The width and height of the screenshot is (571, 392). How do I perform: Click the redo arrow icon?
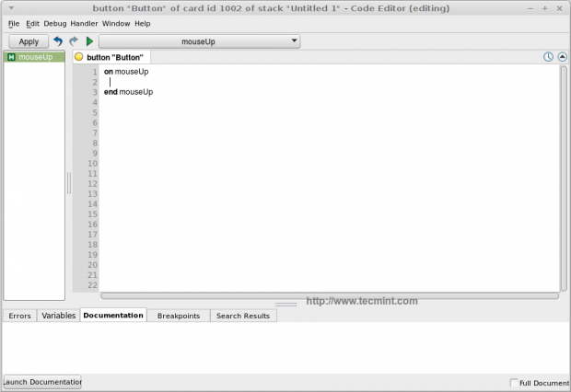(x=74, y=41)
